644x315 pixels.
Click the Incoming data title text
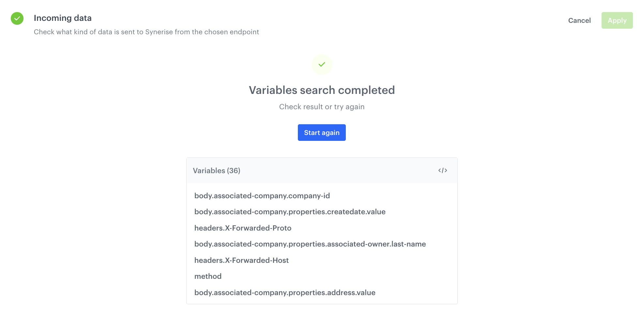tap(63, 18)
